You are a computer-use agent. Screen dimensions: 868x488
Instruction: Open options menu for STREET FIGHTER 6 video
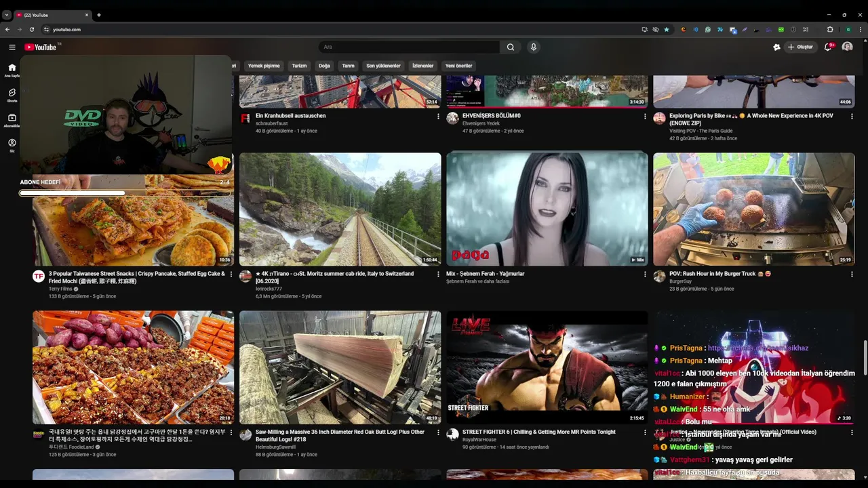click(645, 432)
